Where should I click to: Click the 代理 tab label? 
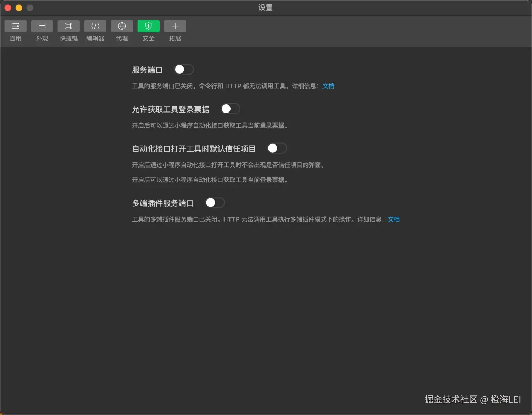pos(122,38)
